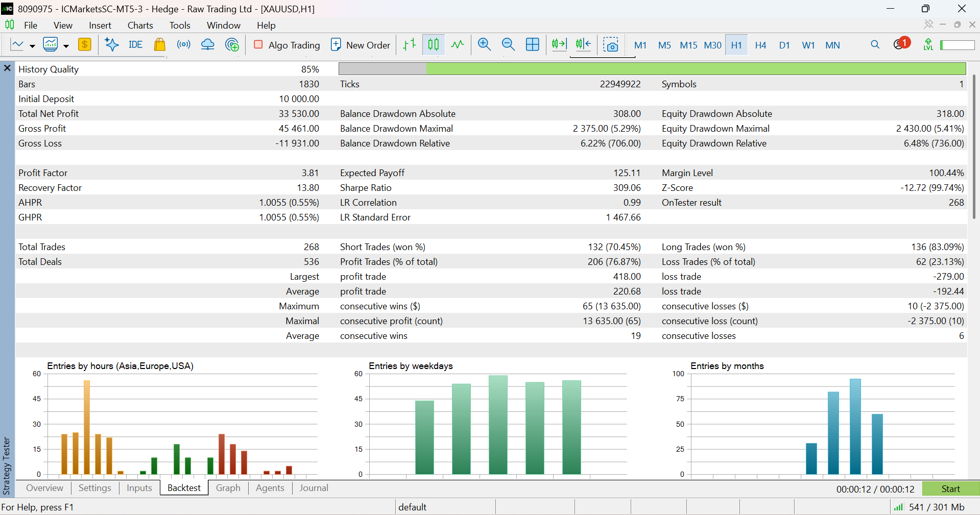Click the Profit Factor value 3.81
The image size is (980, 515).
309,173
